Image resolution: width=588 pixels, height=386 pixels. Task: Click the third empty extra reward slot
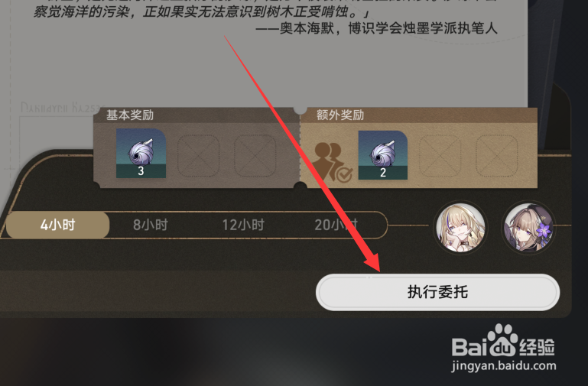[497, 155]
